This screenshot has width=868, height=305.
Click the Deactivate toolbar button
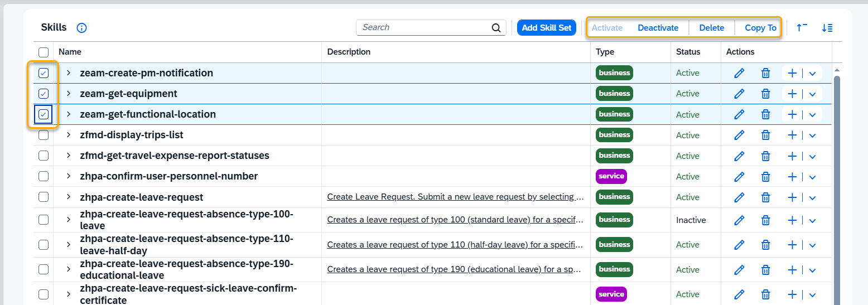pyautogui.click(x=658, y=28)
